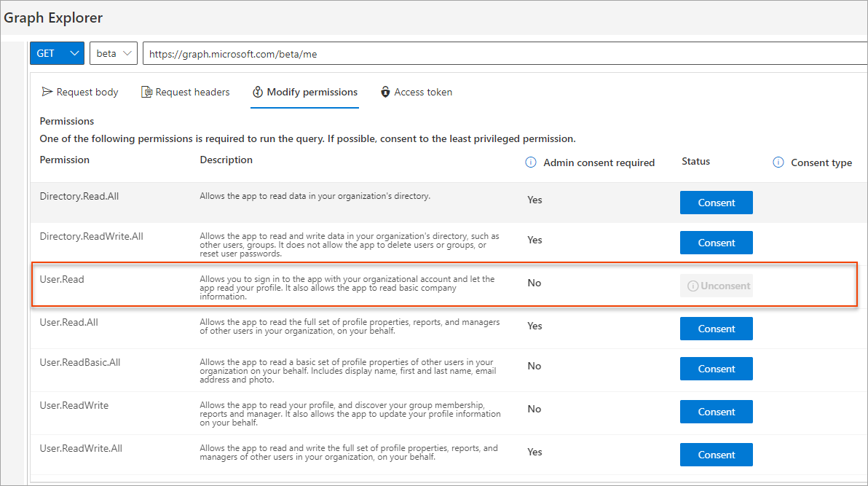Consent to Directory.ReadWrite.All permission
This screenshot has width=868, height=486.
[716, 243]
